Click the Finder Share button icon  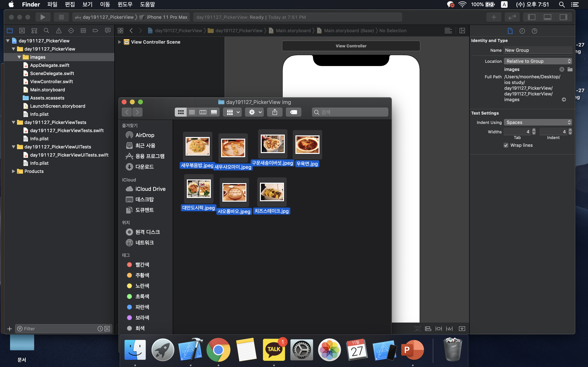(x=275, y=112)
